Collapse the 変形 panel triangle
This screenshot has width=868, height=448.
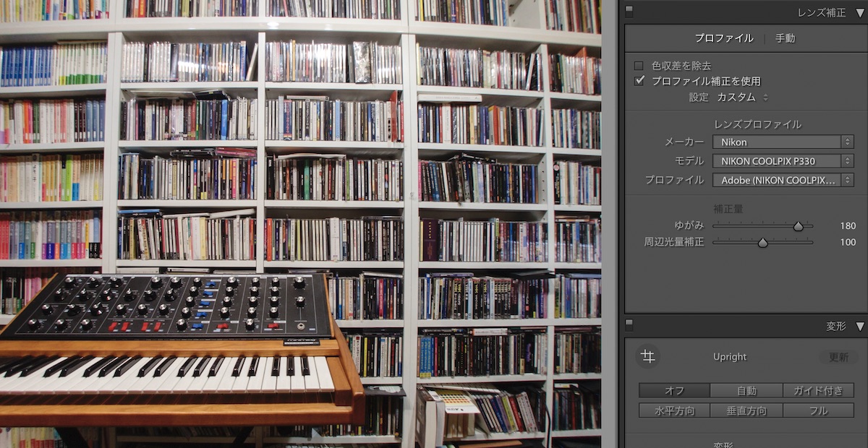pos(859,327)
